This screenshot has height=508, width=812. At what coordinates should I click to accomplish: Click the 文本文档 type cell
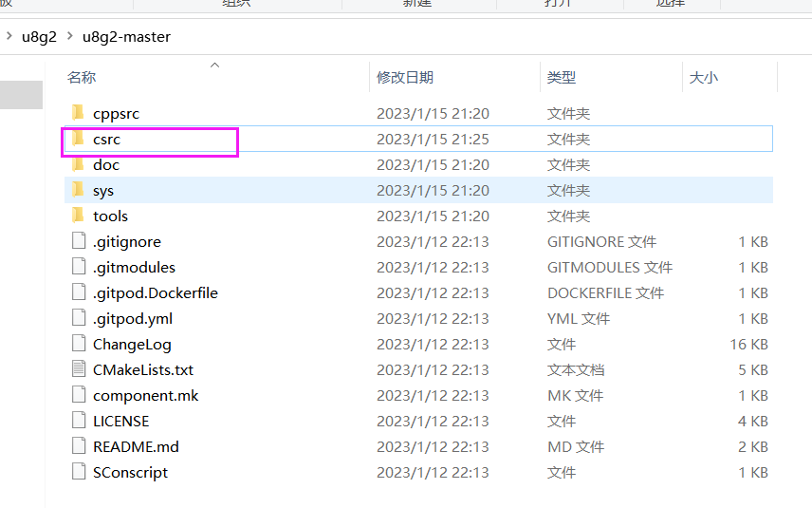point(576,369)
